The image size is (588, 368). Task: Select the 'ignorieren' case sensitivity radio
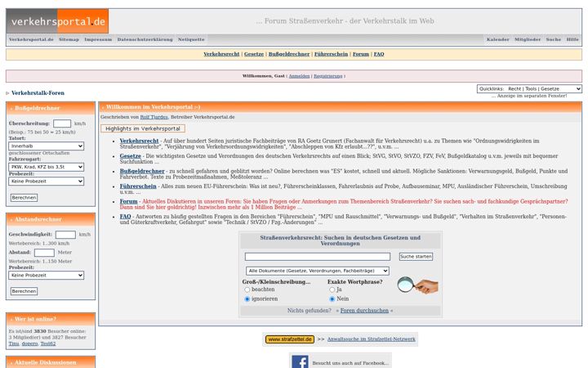[x=247, y=299]
